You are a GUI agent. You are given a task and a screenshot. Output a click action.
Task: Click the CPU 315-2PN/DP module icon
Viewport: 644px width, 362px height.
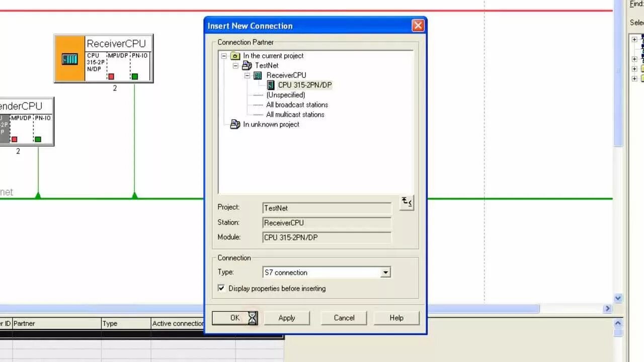pyautogui.click(x=271, y=85)
